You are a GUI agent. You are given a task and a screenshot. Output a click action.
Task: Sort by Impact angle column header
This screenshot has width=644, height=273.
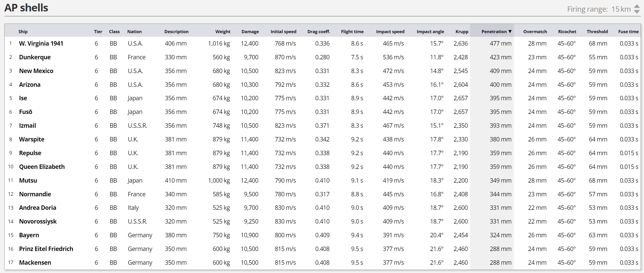(430, 32)
